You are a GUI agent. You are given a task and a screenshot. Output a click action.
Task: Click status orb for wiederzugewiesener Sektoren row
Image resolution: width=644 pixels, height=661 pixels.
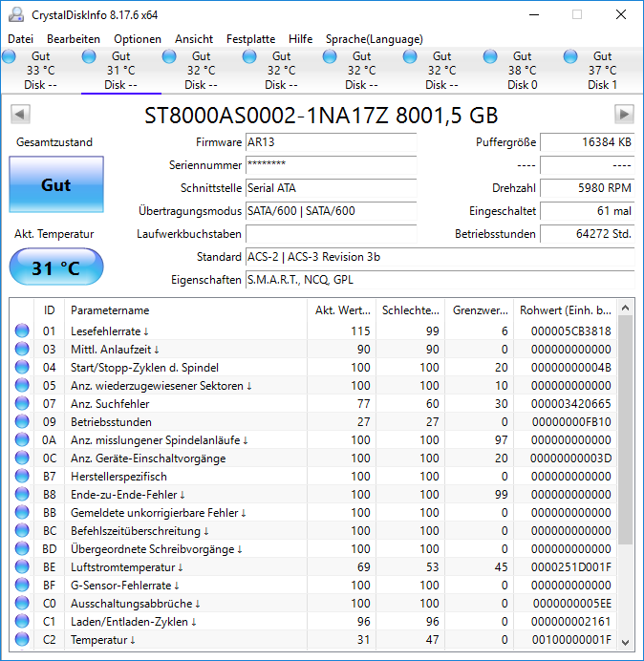[22, 385]
